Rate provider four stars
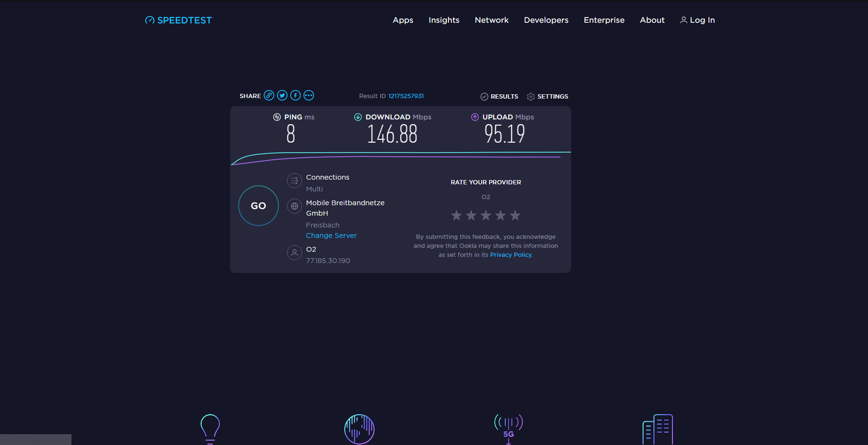 click(501, 216)
